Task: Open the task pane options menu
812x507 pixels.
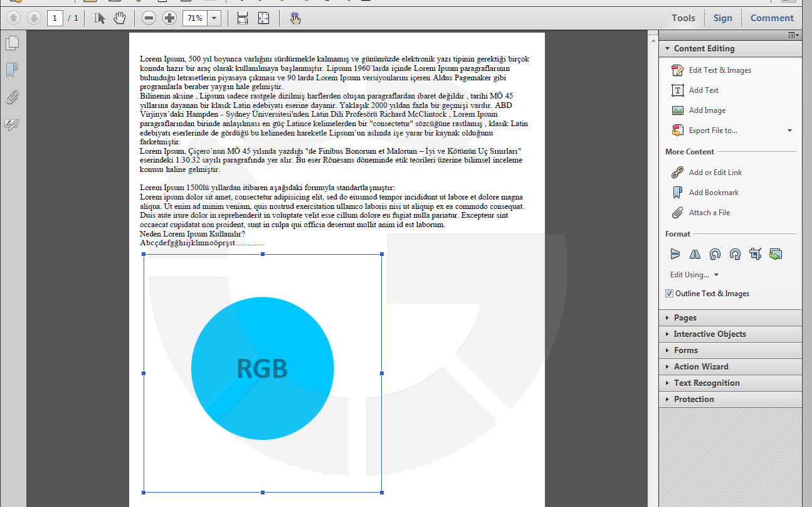Action: click(x=794, y=35)
